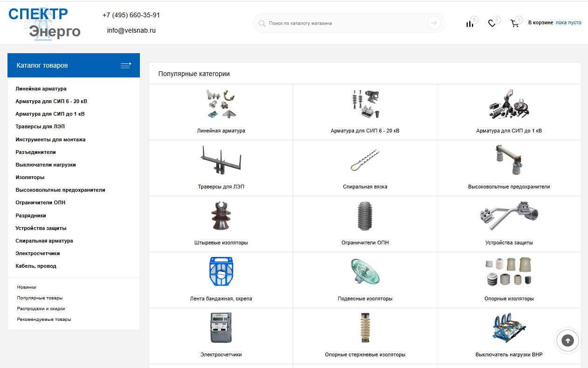Click the Штыревые изоляторы label under image
This screenshot has width=588, height=368.
tap(221, 243)
